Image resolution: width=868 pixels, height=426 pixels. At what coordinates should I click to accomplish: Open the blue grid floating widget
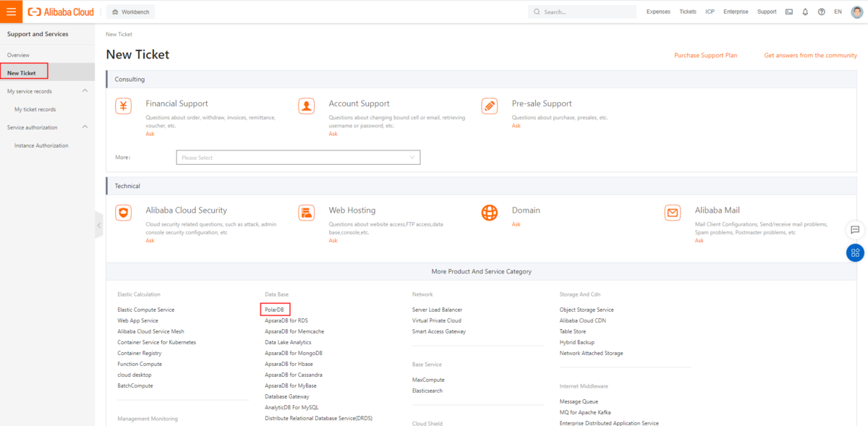pyautogui.click(x=855, y=252)
